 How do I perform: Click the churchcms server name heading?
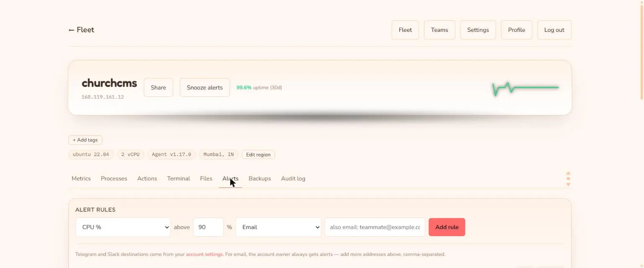tap(109, 83)
